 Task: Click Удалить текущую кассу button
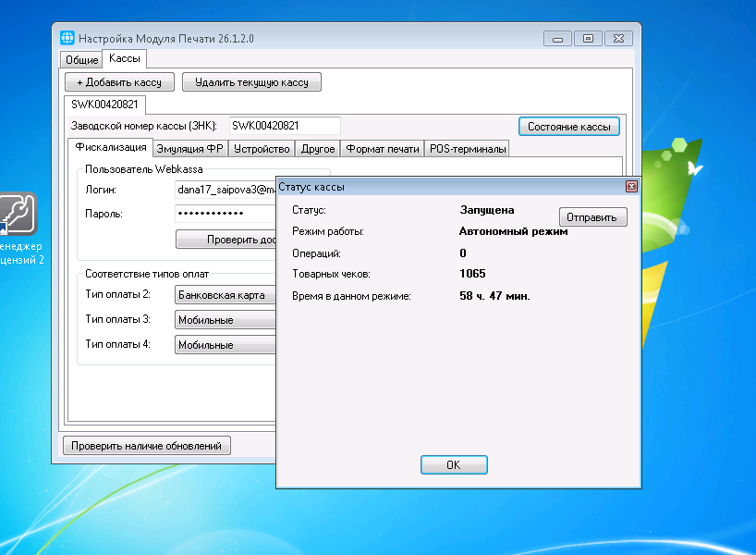pyautogui.click(x=251, y=82)
